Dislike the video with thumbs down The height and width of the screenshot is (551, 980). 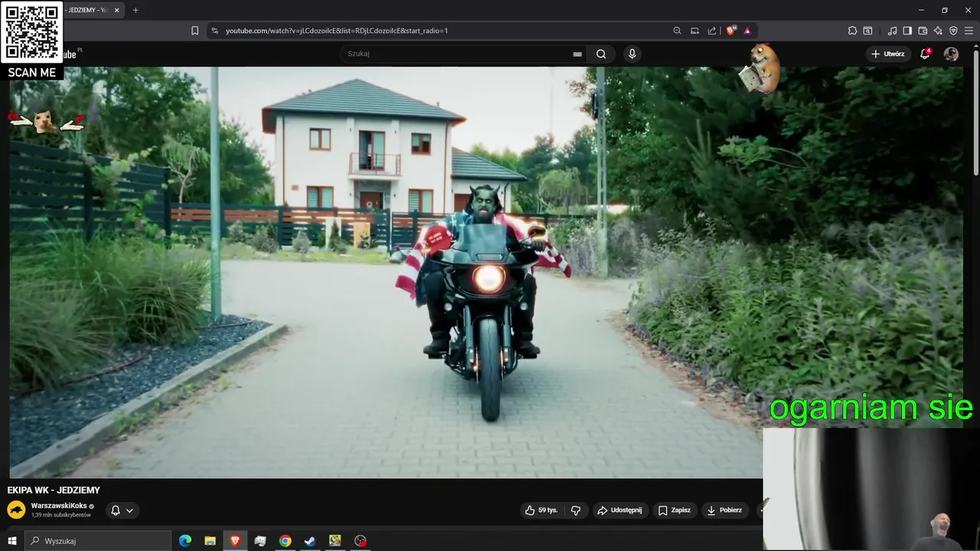(x=576, y=510)
